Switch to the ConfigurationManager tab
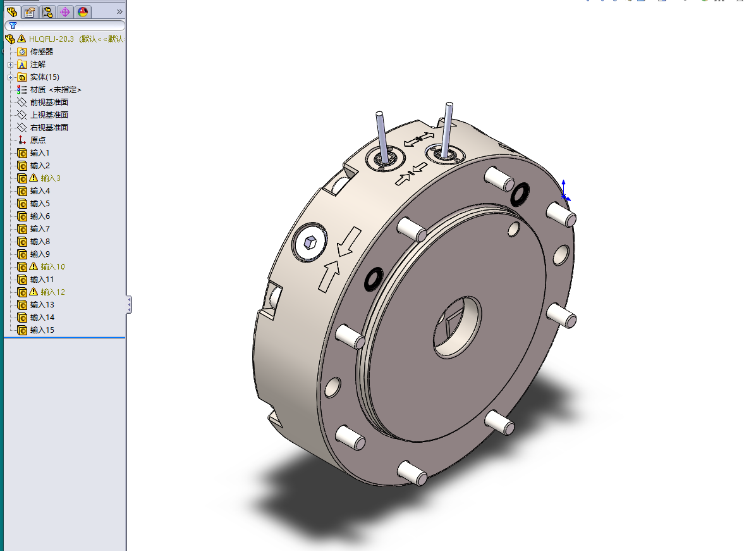 pyautogui.click(x=47, y=11)
